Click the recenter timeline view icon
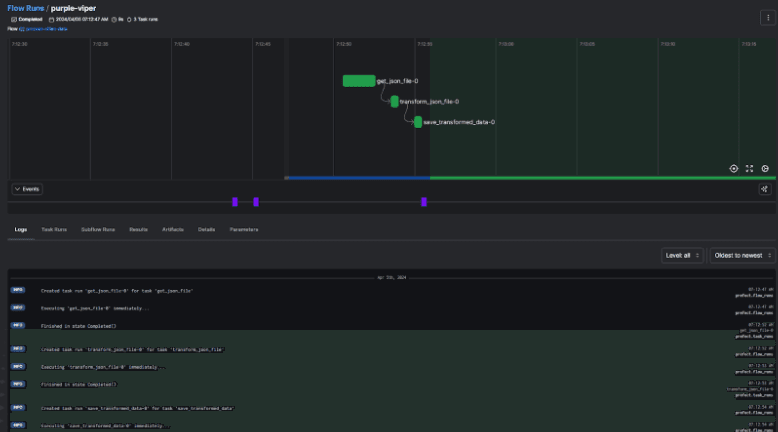Viewport: 778px width, 432px height. [733, 169]
